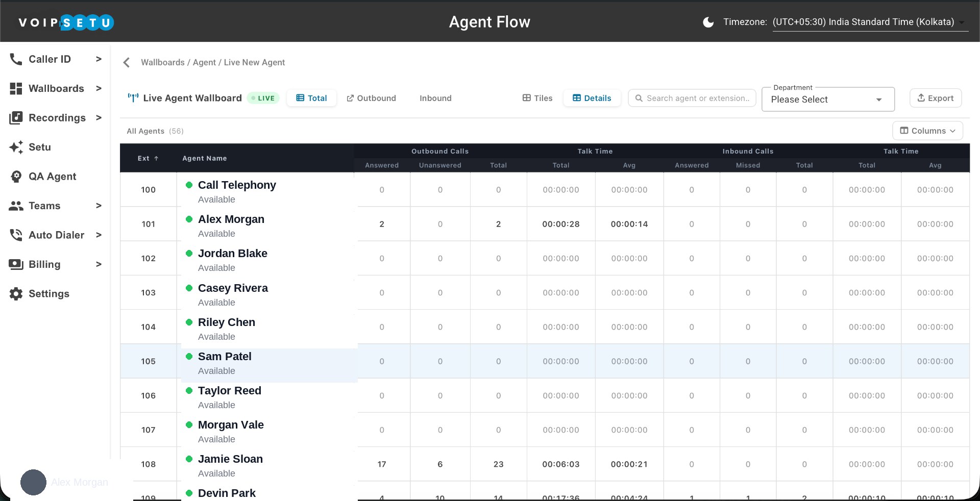
Task: Select Sam Patel agent name
Action: (225, 356)
